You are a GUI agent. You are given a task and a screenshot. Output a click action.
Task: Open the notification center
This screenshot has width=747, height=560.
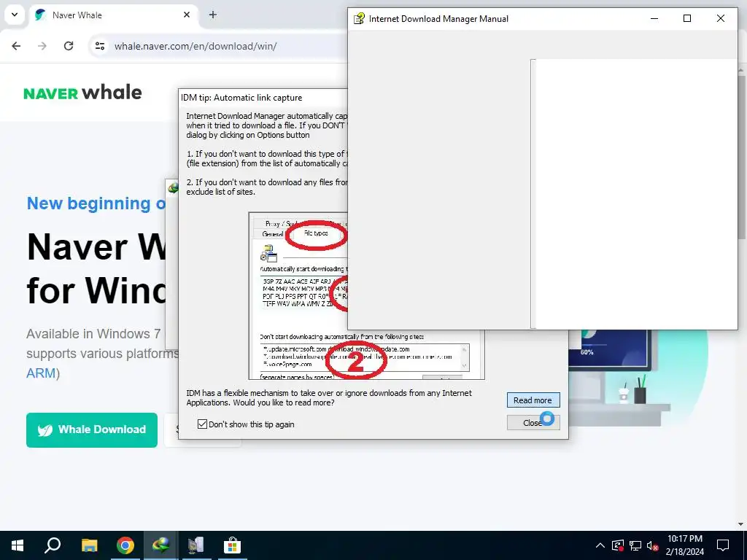tap(723, 545)
